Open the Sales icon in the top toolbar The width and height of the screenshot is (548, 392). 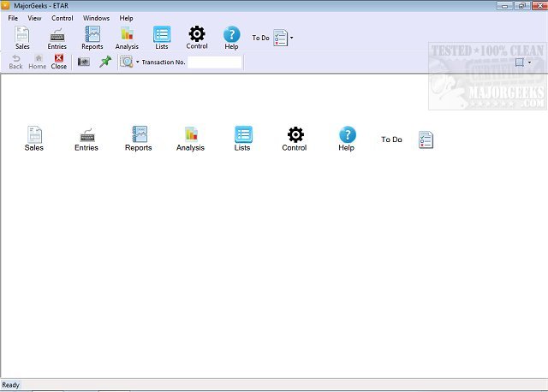[21, 37]
